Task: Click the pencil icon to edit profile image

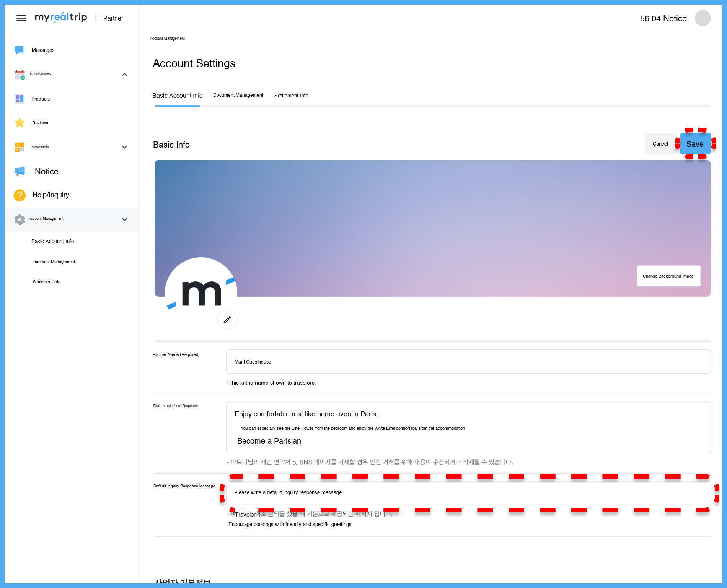Action: [x=227, y=320]
